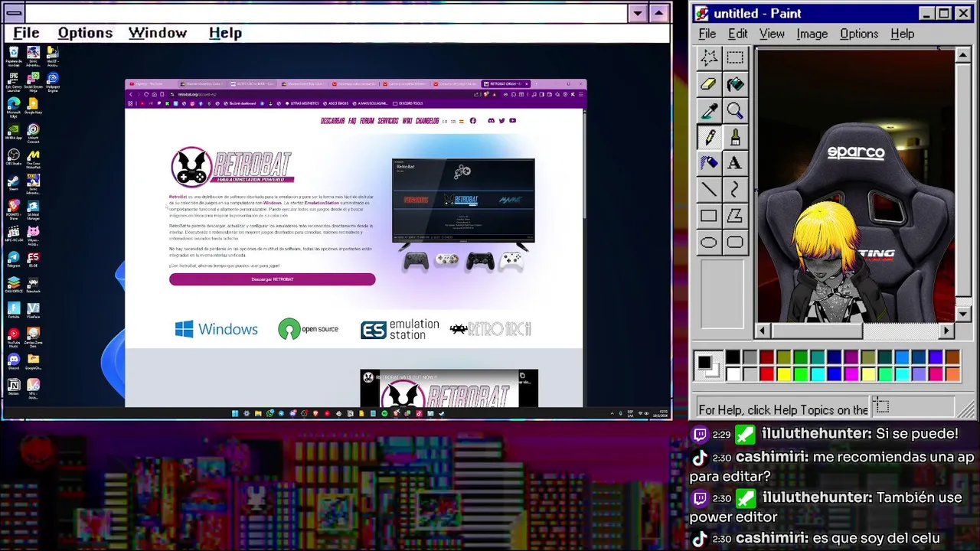Click the Windows Start button on taskbar
The width and height of the screenshot is (980, 551).
point(235,413)
